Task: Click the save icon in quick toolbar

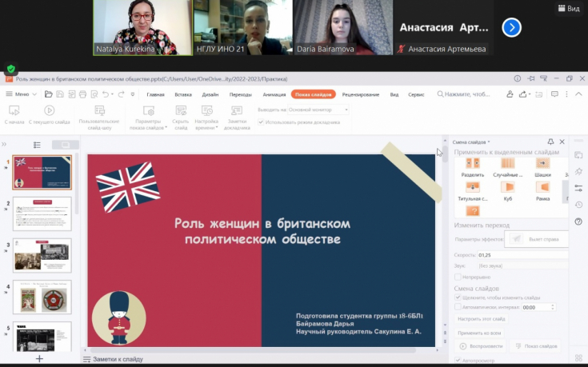Action: pyautogui.click(x=60, y=94)
